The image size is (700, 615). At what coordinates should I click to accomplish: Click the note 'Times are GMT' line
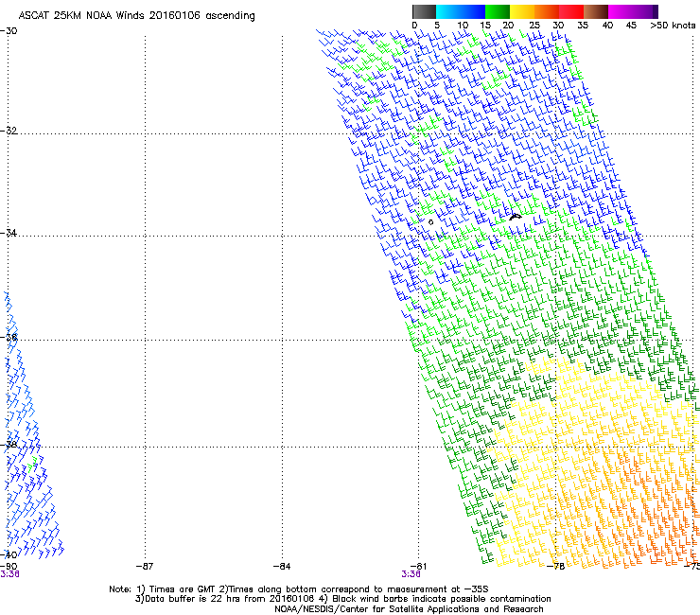299,589
